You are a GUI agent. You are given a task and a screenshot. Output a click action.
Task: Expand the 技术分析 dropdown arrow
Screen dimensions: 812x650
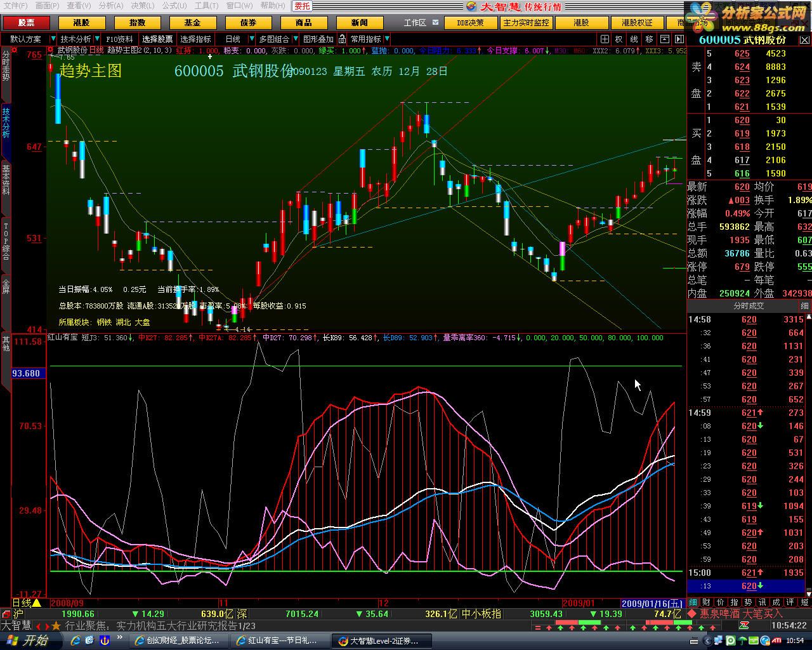point(96,39)
